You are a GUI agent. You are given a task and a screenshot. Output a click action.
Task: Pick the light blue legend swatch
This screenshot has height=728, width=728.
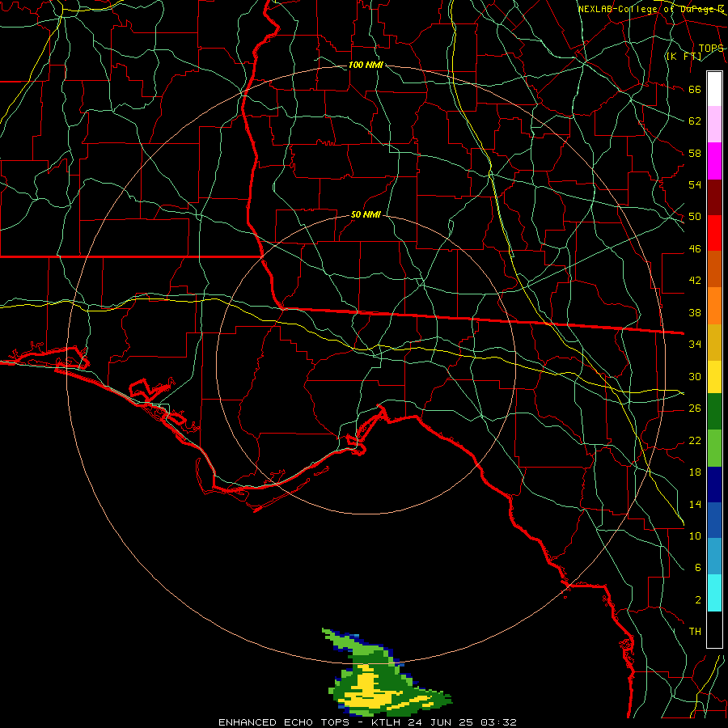(x=714, y=556)
